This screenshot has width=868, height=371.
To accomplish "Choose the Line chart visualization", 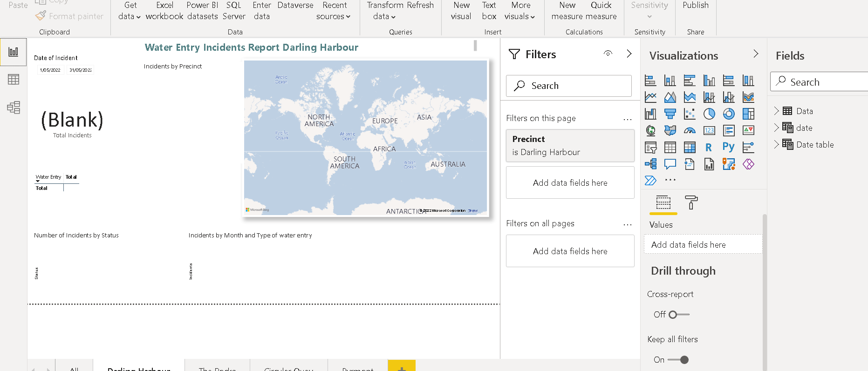I will [650, 97].
